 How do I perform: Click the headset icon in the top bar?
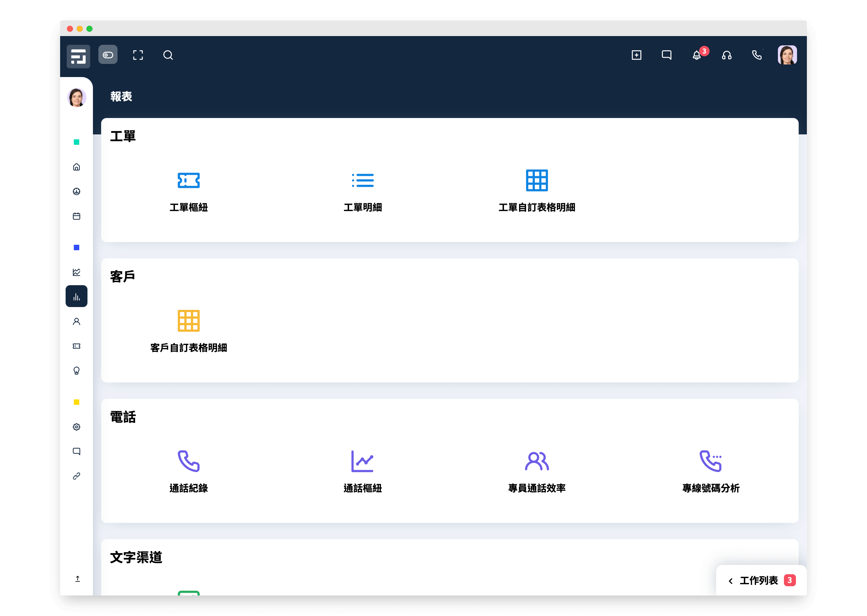[727, 55]
